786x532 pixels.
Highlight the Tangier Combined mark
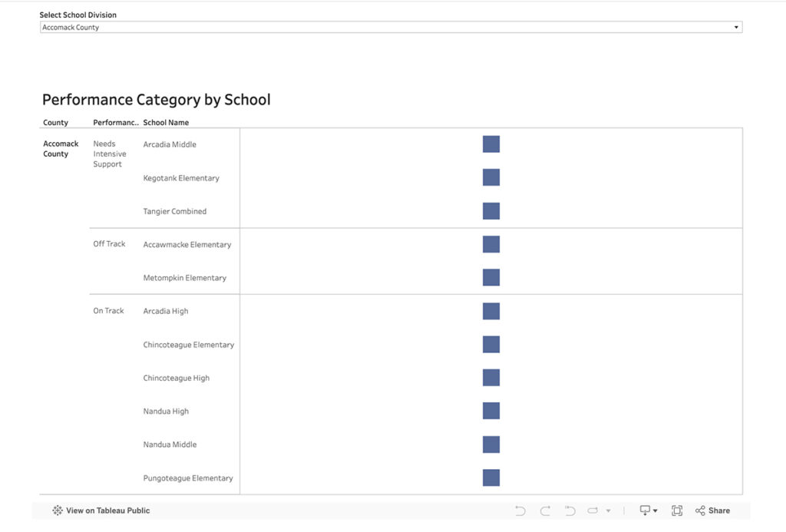click(x=490, y=210)
